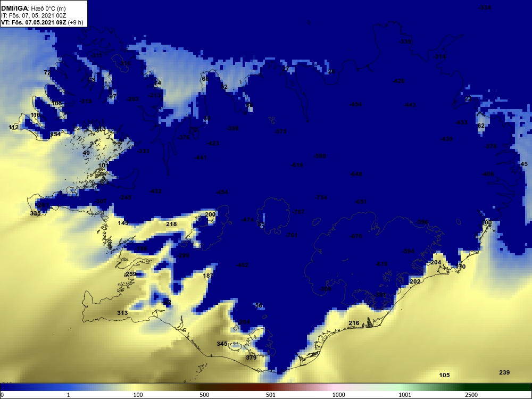Click the map value '-580'

coord(320,156)
